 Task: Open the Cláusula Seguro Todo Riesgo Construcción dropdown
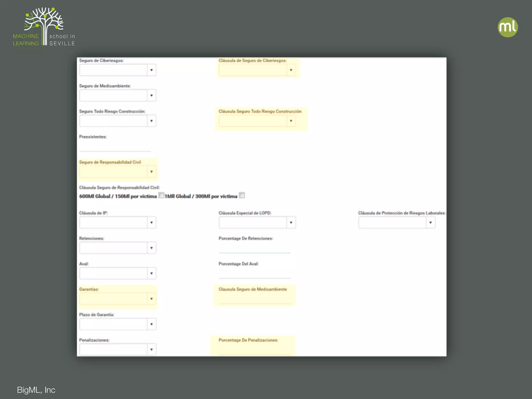[x=291, y=121]
